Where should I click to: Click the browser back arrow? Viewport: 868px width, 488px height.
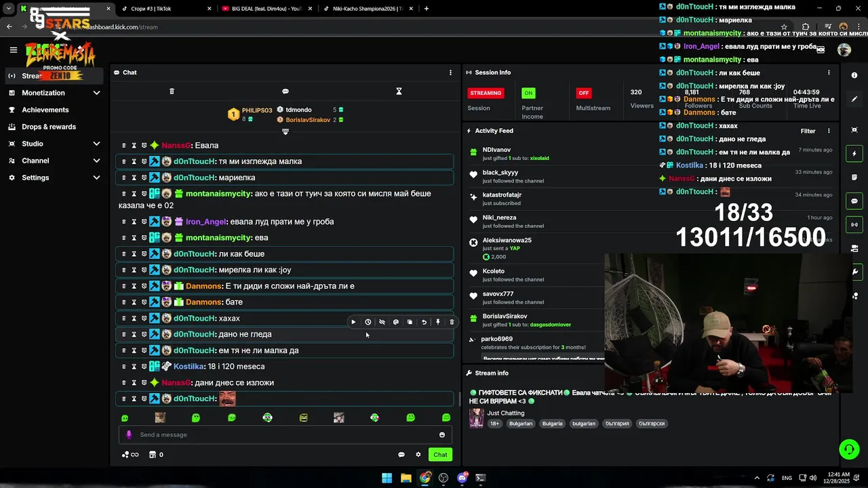pos(9,27)
